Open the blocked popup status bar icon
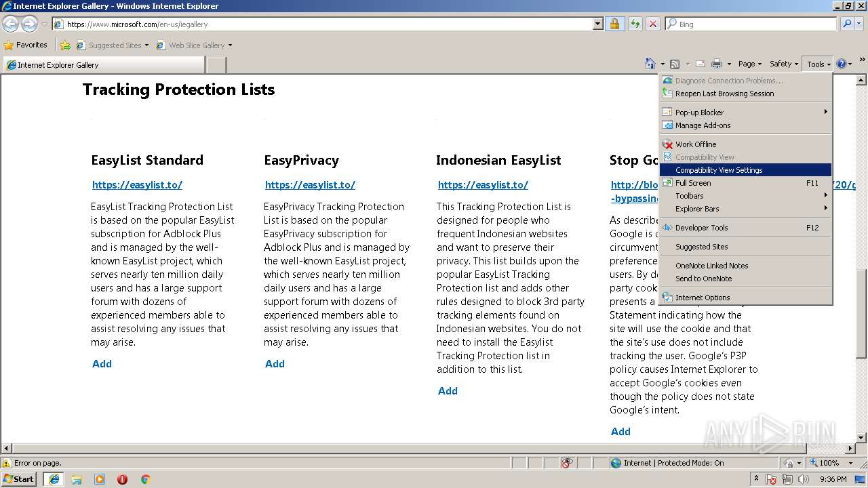Viewport: 868px width, 488px height. [568, 463]
